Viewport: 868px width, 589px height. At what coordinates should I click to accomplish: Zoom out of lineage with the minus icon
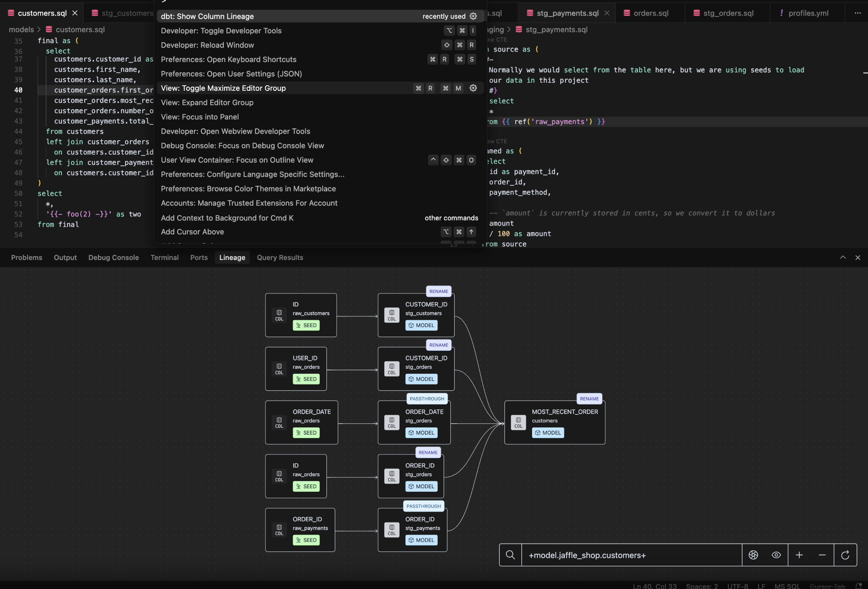[x=822, y=555]
